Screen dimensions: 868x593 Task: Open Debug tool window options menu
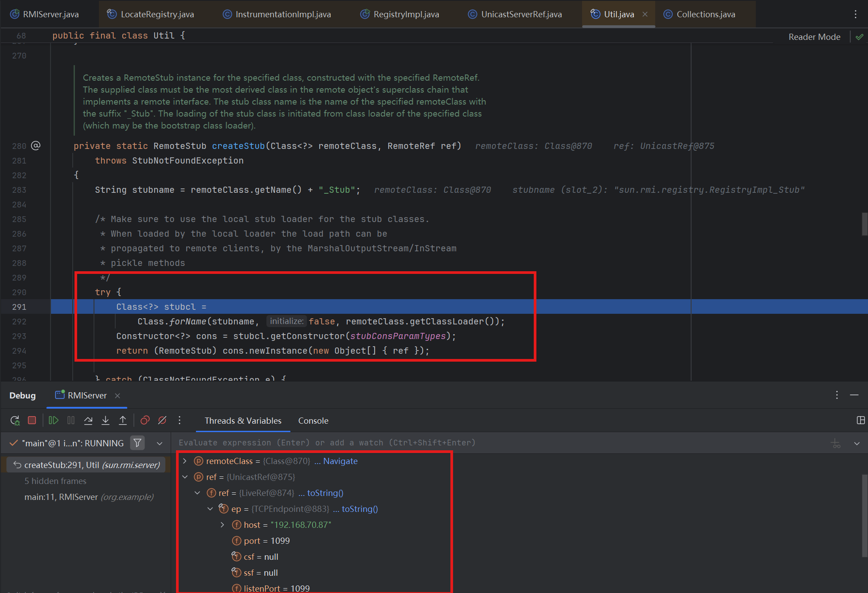click(837, 395)
